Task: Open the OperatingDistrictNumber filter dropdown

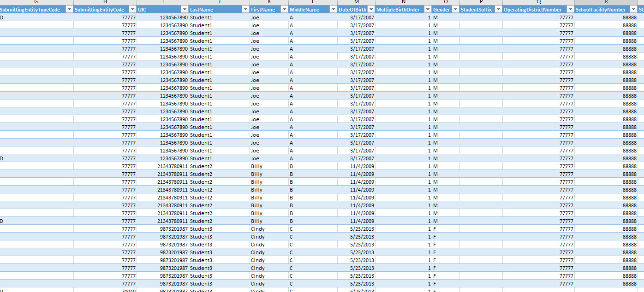Action: (x=570, y=10)
